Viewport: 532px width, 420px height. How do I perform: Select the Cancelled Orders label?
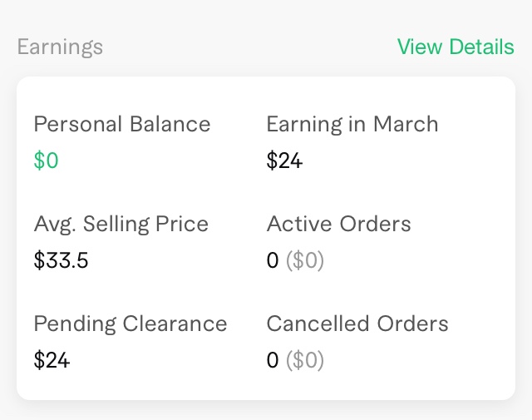[x=357, y=324]
